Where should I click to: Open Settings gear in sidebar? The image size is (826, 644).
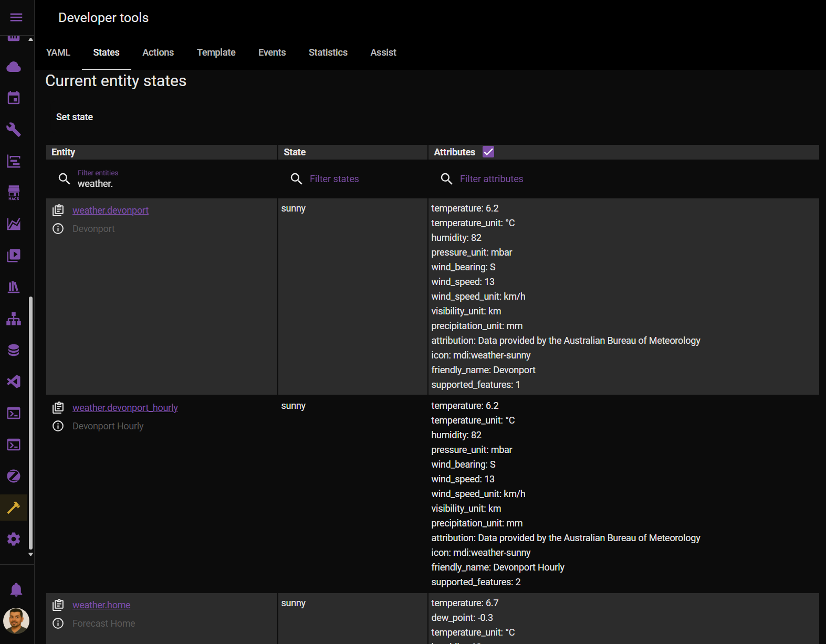(14, 539)
